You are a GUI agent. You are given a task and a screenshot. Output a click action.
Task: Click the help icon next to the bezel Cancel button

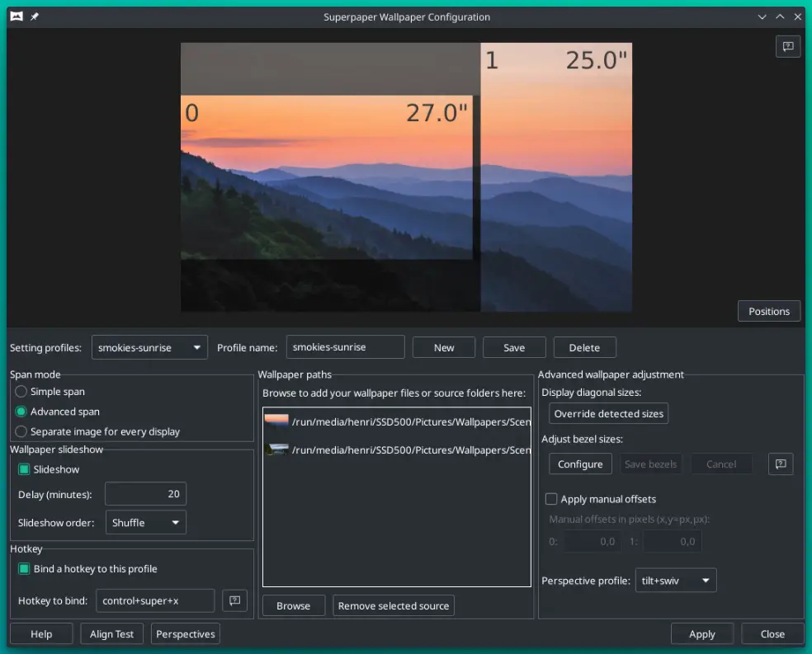(x=781, y=463)
